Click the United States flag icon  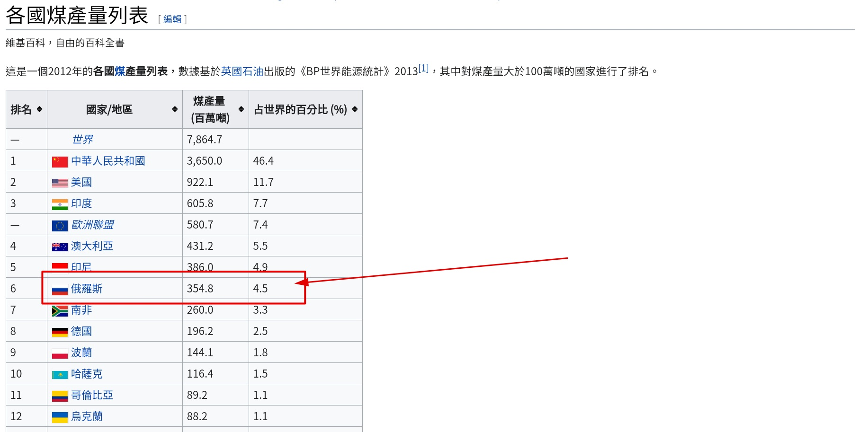[60, 183]
